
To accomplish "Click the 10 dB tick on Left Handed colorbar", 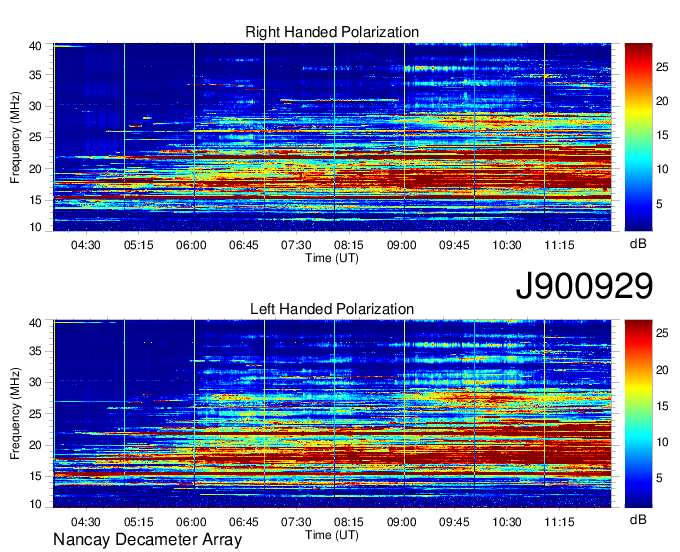I will (x=662, y=442).
